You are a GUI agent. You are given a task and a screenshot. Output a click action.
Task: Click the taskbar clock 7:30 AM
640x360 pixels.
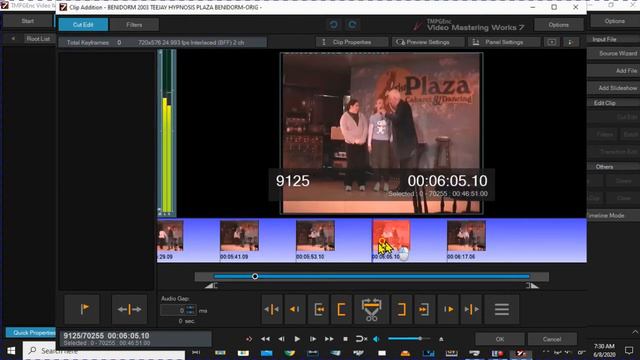604,351
